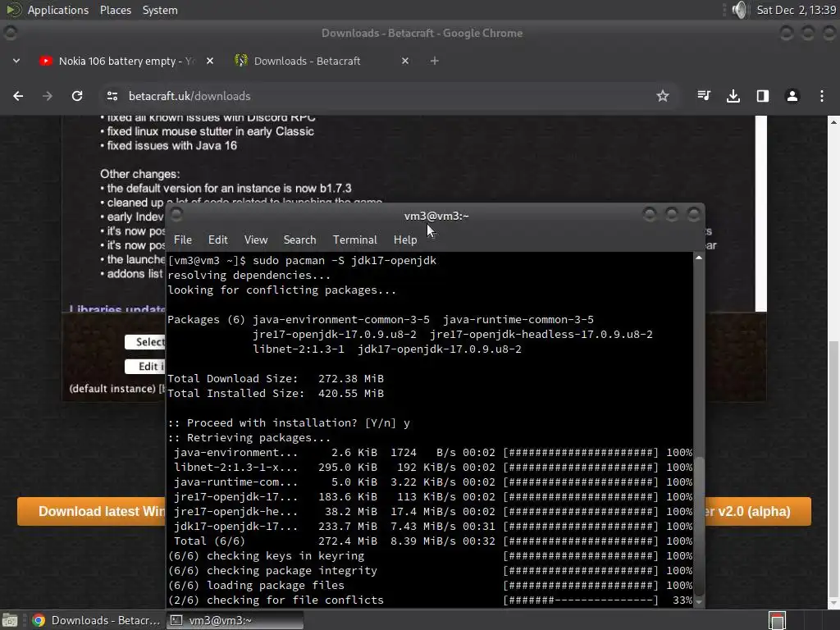
Task: Open terminal View menu
Action: (x=256, y=240)
